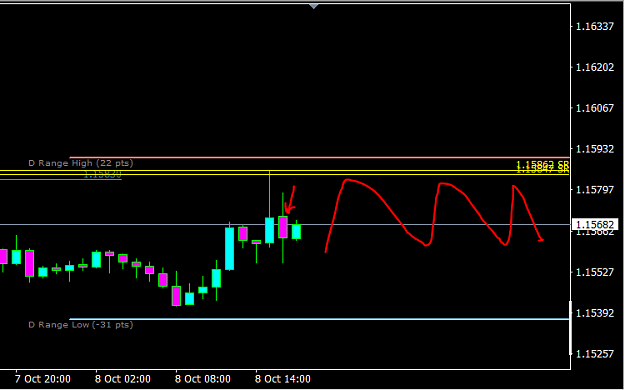Select the gray current price horizontal line
This screenshot has width=625, height=390.
[x=285, y=225]
